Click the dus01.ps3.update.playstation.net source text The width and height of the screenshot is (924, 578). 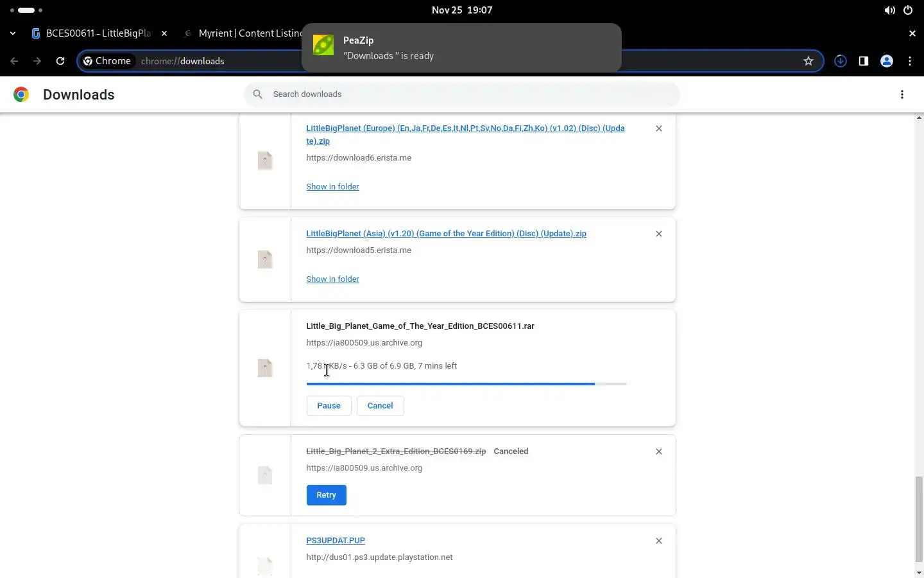379,557
